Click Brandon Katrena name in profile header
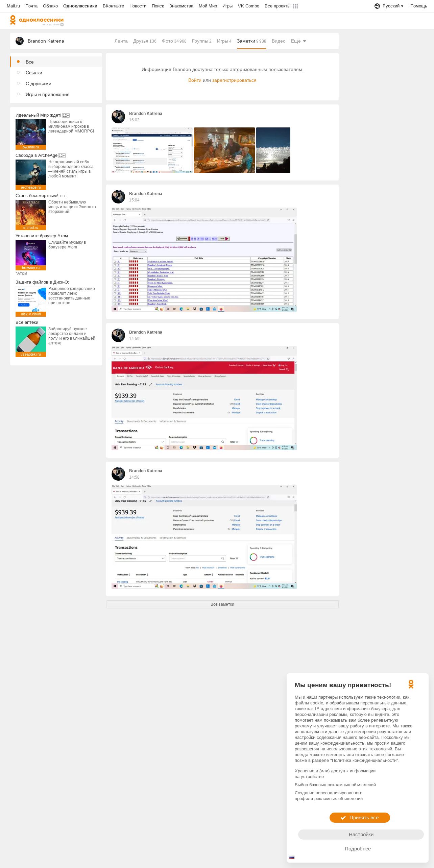This screenshot has height=868, width=434. point(46,41)
